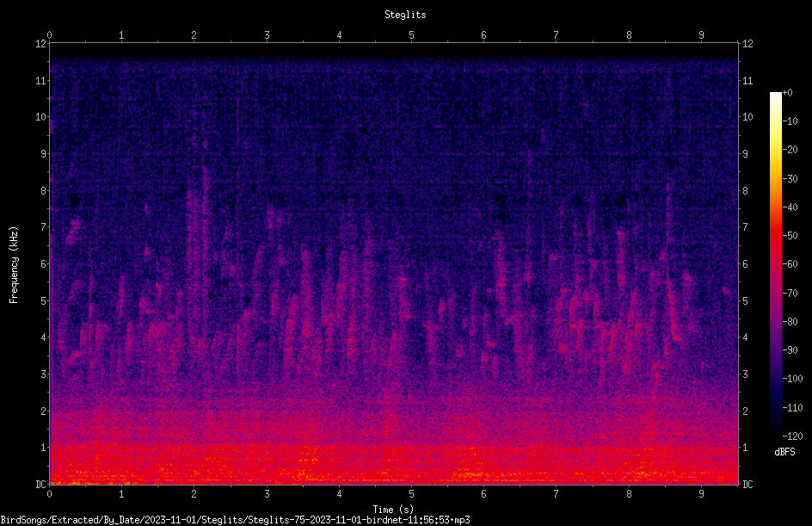Click the Time (s) axis label
The height and width of the screenshot is (526, 812).
393,510
